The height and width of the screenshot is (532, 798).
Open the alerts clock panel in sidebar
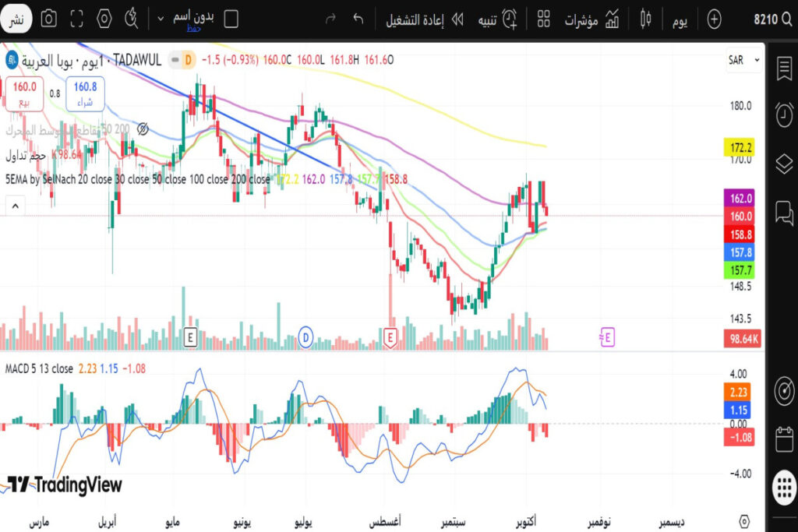(783, 115)
